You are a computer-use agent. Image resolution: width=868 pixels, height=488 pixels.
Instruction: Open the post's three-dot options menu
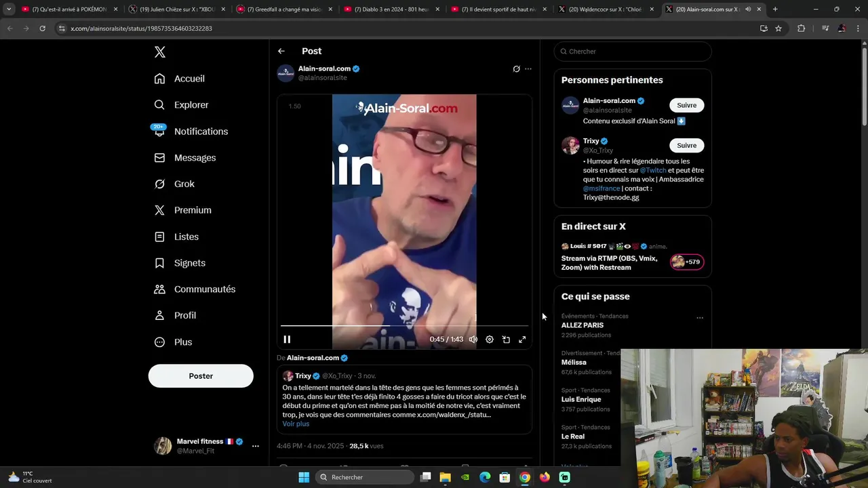coord(528,69)
